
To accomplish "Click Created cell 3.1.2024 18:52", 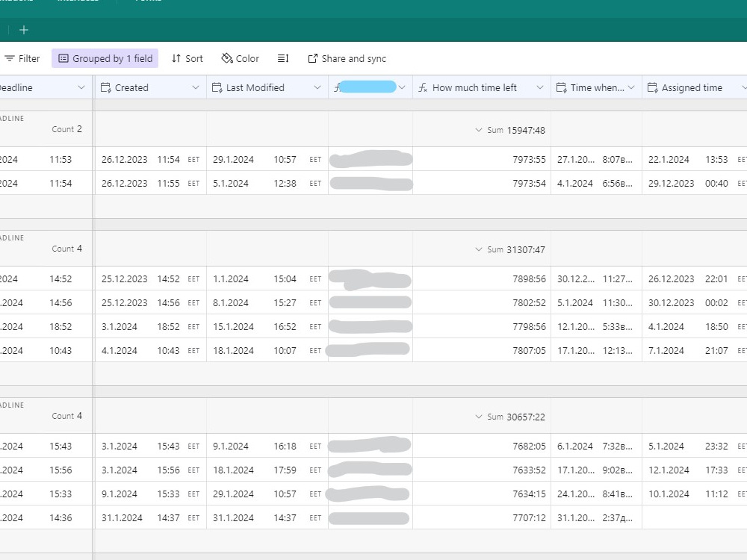I will [x=151, y=326].
